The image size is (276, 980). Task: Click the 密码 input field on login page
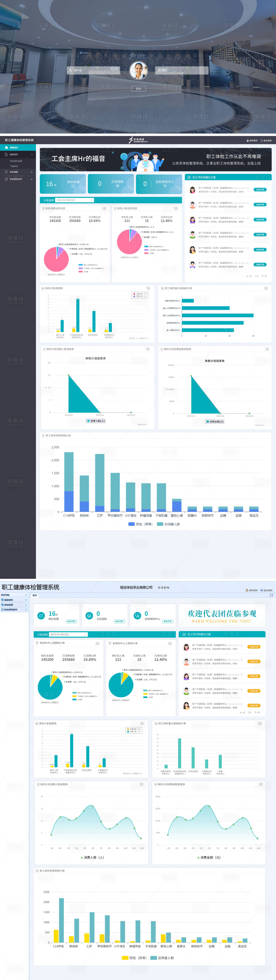click(x=182, y=70)
